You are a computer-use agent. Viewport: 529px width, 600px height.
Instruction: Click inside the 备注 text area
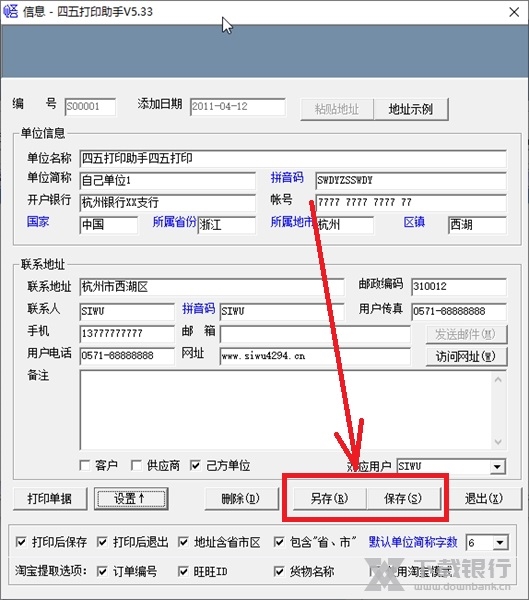(x=285, y=410)
